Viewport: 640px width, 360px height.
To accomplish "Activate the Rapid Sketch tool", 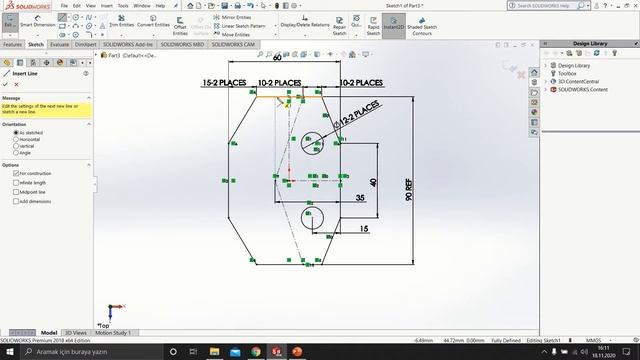I will pos(373,26).
